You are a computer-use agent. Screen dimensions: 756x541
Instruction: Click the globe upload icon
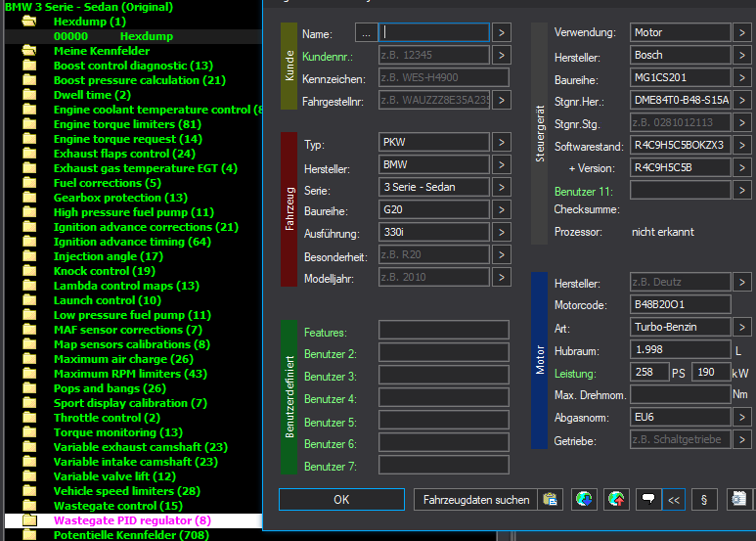tap(616, 499)
